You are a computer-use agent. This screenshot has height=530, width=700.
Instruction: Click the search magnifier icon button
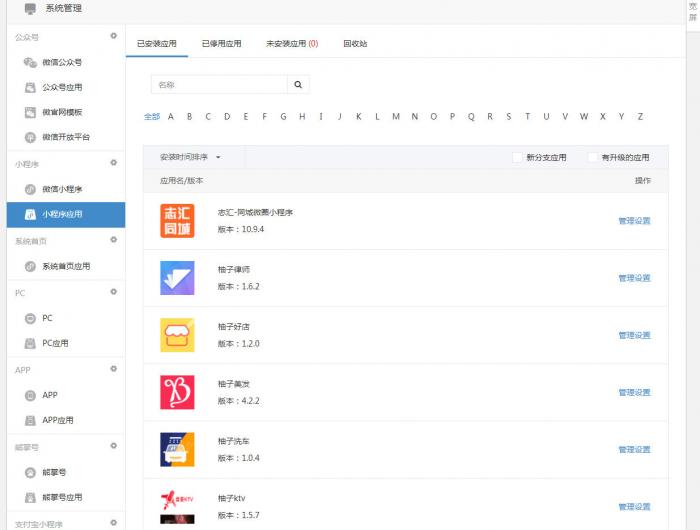298,85
